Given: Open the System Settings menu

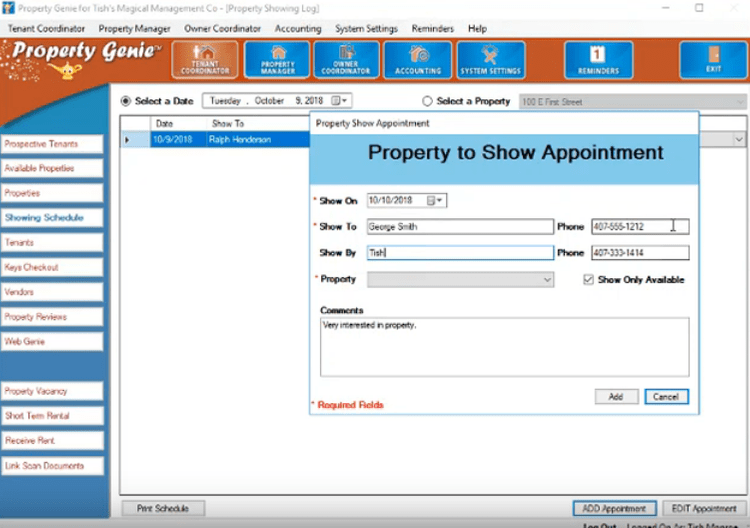Looking at the screenshot, I should pos(366,29).
